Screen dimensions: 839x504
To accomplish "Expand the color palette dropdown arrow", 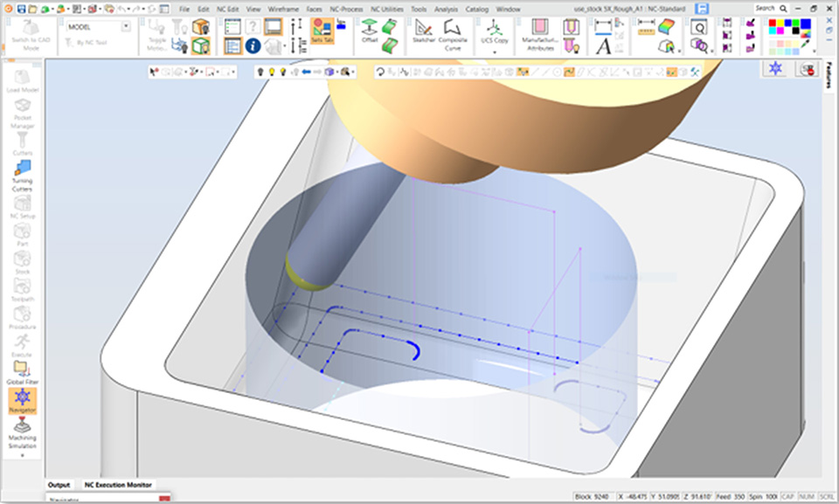I will pos(815,52).
